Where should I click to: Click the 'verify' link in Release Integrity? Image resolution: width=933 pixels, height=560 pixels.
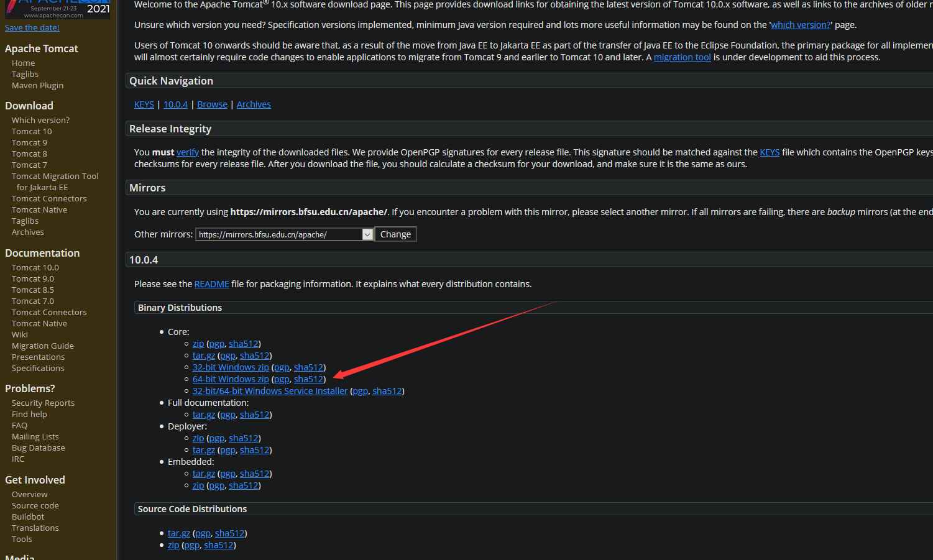[188, 152]
